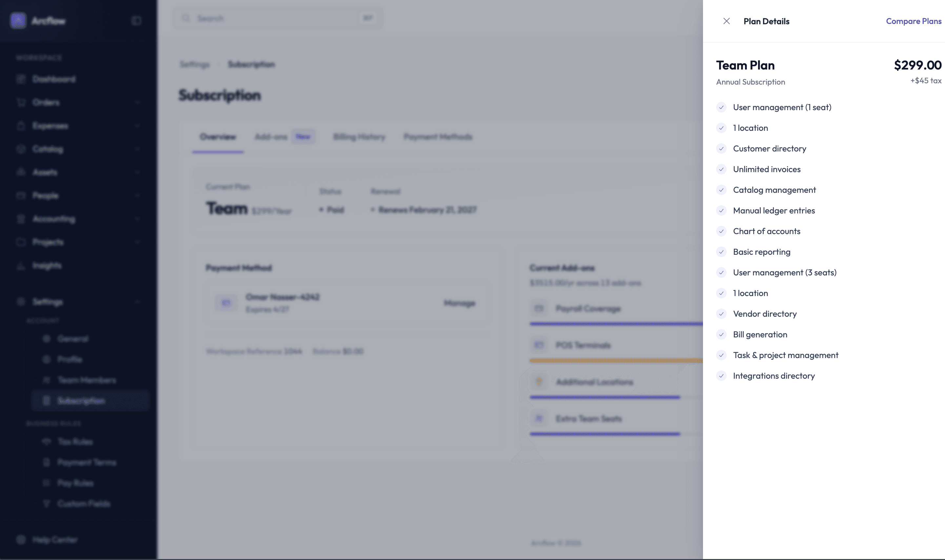Click check icon beside Integrations directory
Viewport: 945px width, 560px height.
pos(721,376)
